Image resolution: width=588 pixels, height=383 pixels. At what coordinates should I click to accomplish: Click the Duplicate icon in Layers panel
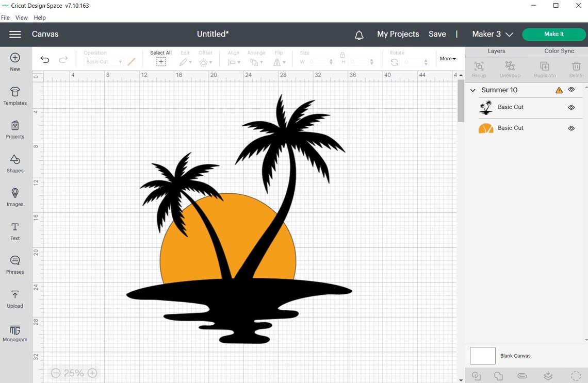(544, 68)
